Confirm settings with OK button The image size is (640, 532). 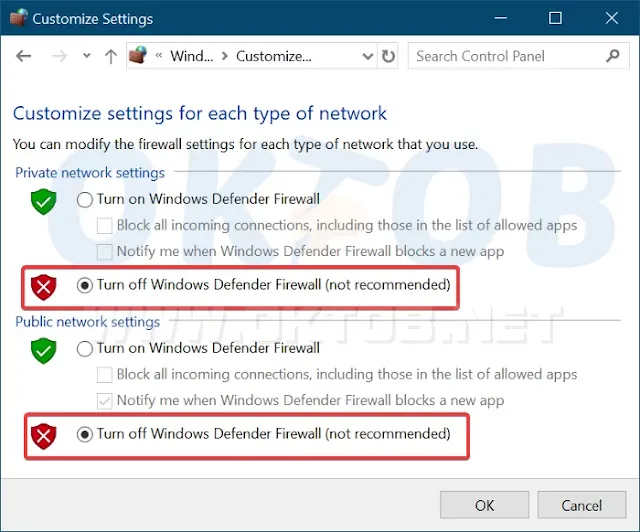[x=484, y=505]
